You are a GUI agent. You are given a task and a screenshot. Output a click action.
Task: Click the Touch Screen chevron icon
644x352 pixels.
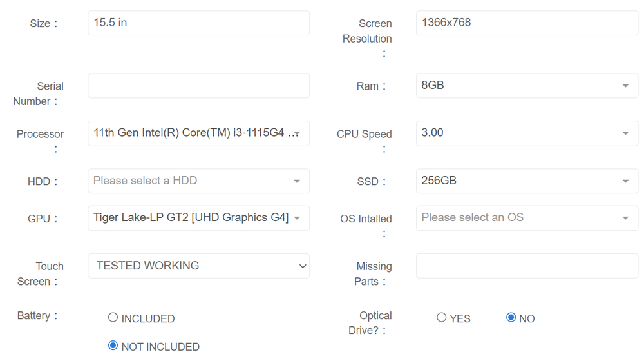303,266
